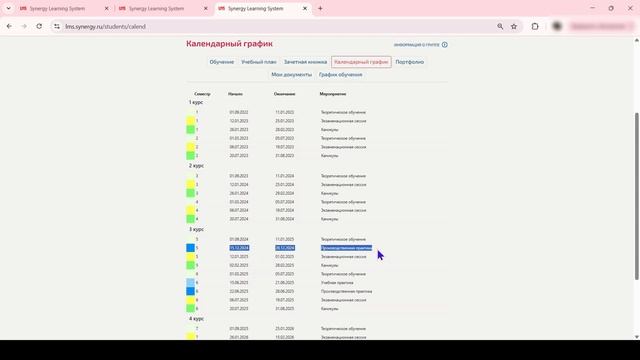Expand the tab search chevron in the tab strip

coord(8,8)
